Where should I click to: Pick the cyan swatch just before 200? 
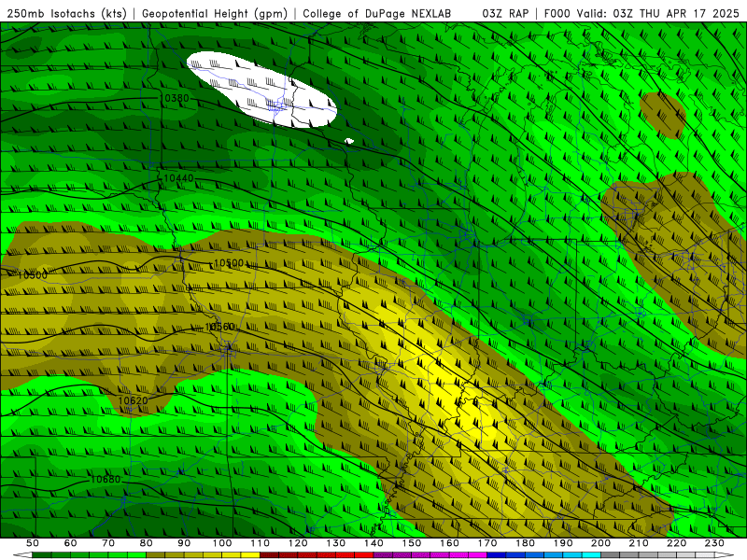click(591, 555)
